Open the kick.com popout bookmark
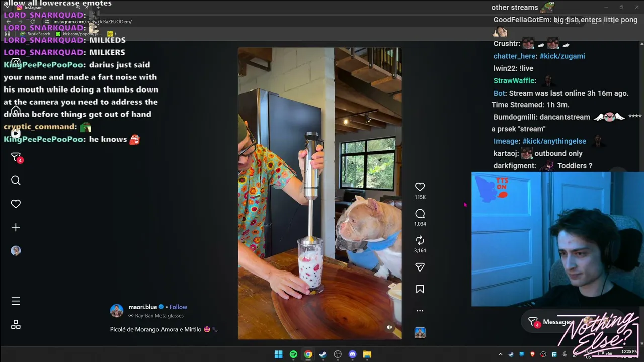This screenshot has width=644, height=362. [x=78, y=34]
